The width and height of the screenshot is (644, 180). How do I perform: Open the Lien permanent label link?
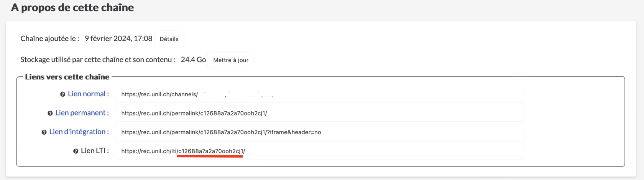[80, 113]
